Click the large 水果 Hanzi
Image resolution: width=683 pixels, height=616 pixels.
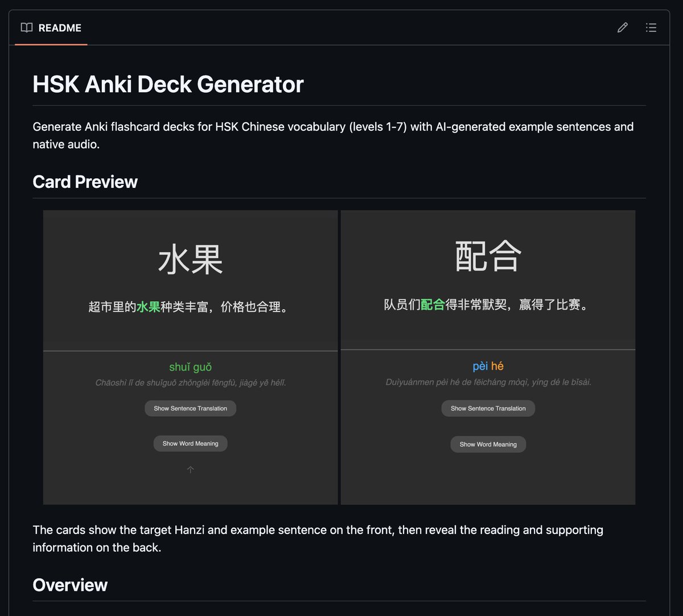pos(190,260)
